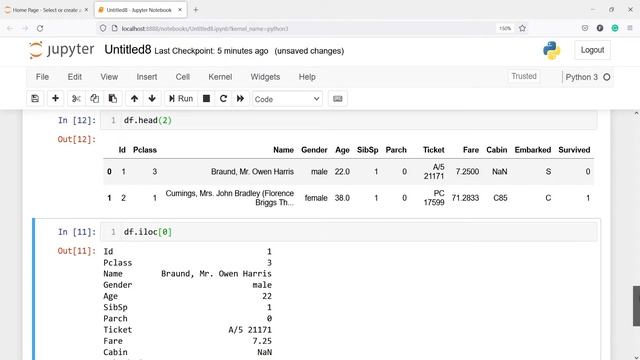Viewport: 640px width, 360px height.
Task: Click the Python 3 kernel status circle
Action: [x=607, y=77]
